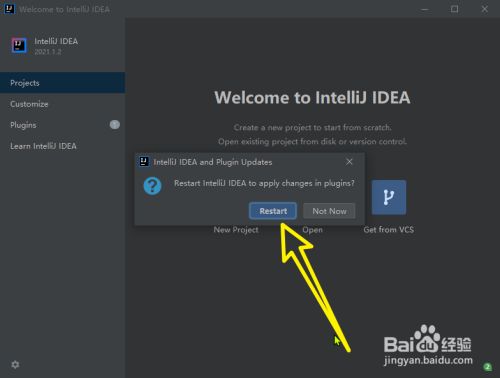Click the version text 2021.1.2
Screen dimensions: 500x378
[48, 52]
